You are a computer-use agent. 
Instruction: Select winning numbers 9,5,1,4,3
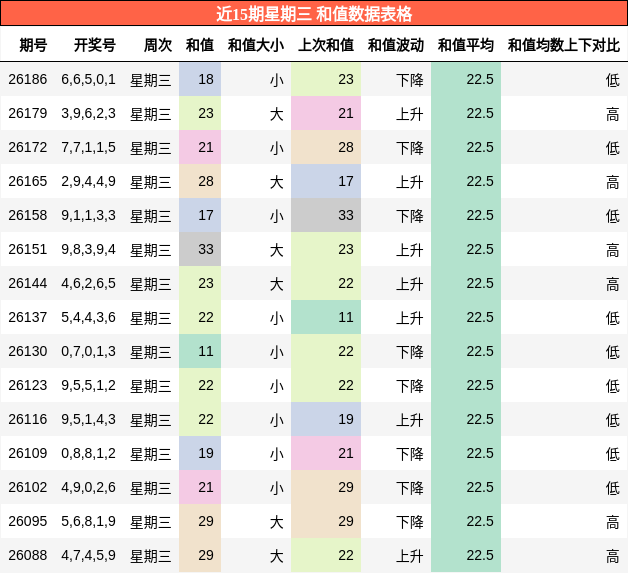point(89,419)
